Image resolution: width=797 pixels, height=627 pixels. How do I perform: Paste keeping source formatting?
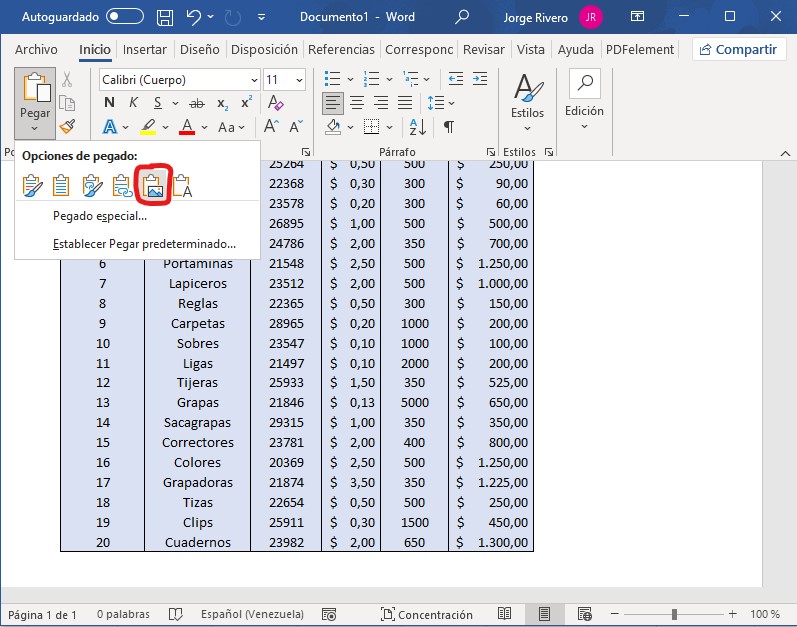[x=33, y=185]
